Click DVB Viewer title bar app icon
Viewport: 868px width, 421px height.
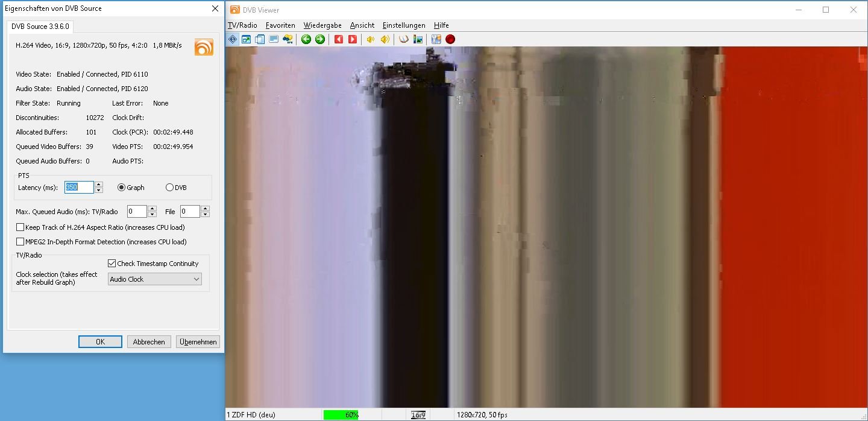[x=235, y=10]
